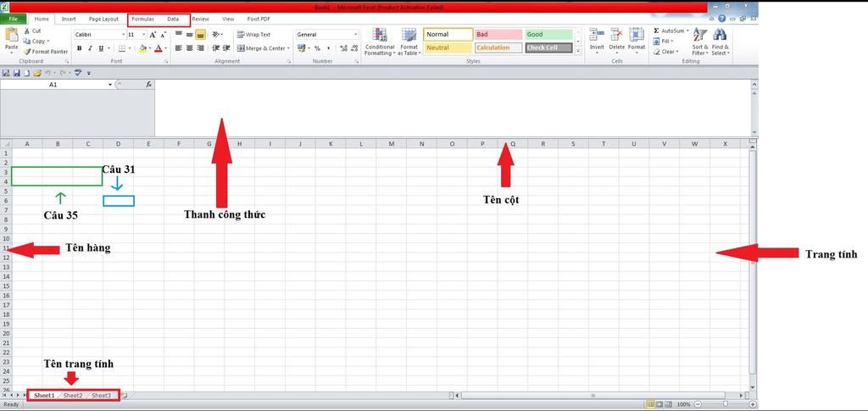The height and width of the screenshot is (411, 868).
Task: Toggle italic formatting
Action: click(x=90, y=48)
